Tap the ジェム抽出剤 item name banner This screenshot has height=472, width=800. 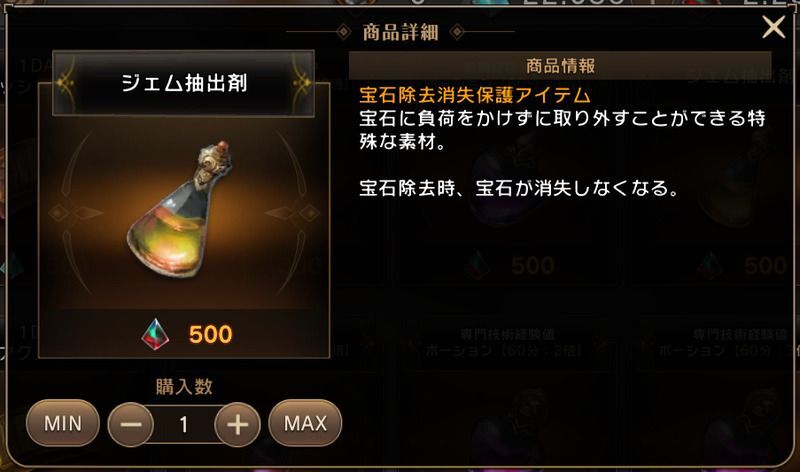(x=184, y=83)
